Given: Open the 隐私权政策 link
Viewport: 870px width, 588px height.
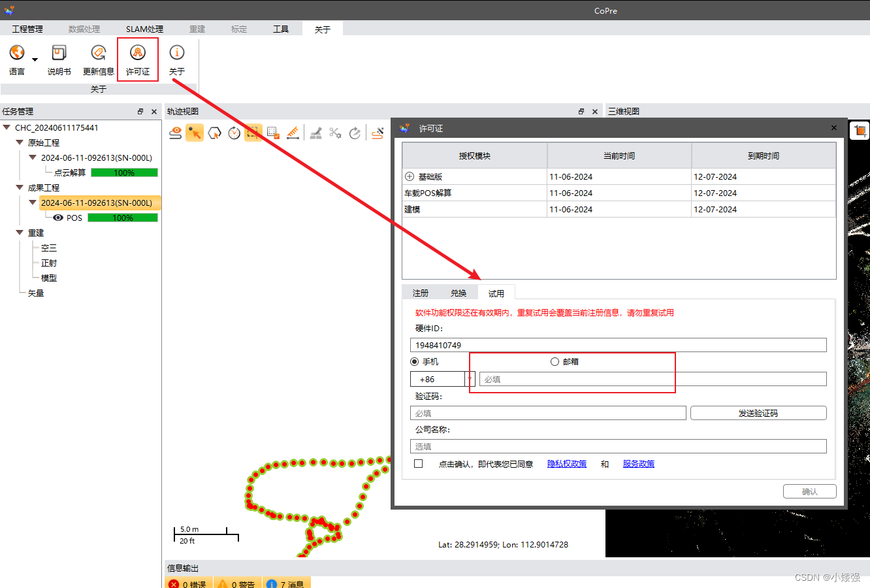Looking at the screenshot, I should 567,464.
